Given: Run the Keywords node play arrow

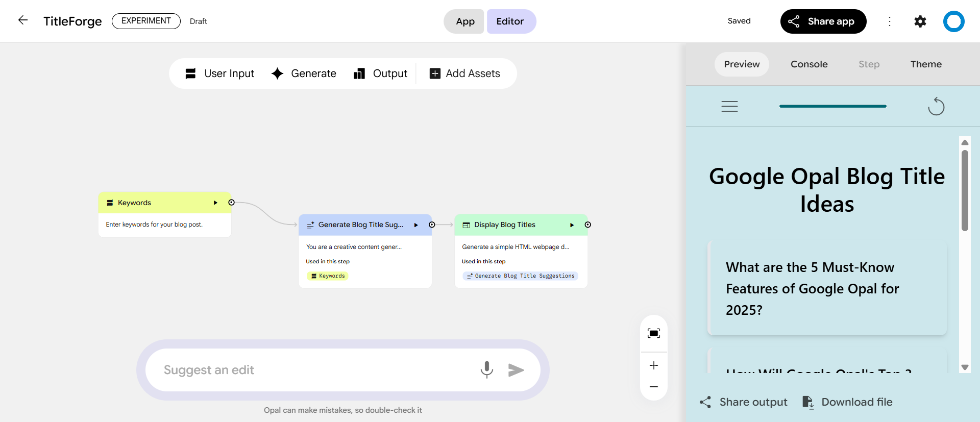Looking at the screenshot, I should tap(215, 203).
